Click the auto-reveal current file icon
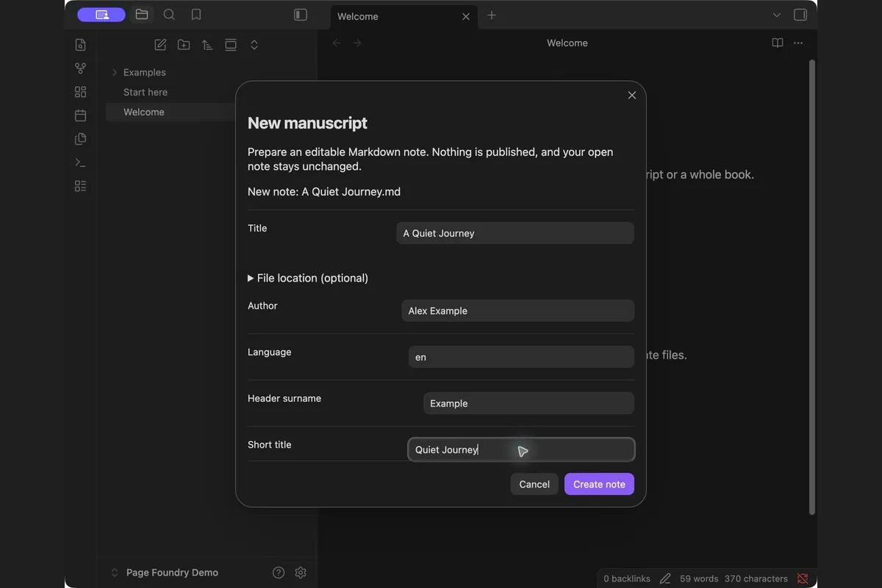882x588 pixels. 231,45
